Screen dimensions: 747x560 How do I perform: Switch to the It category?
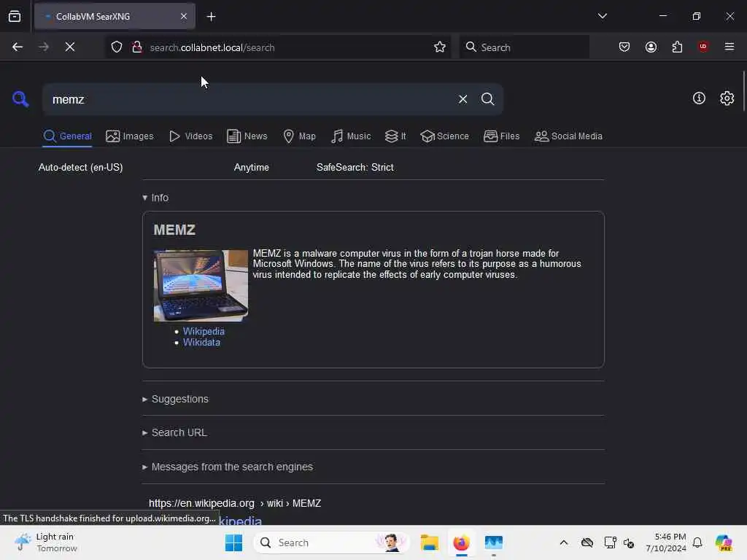click(x=395, y=136)
